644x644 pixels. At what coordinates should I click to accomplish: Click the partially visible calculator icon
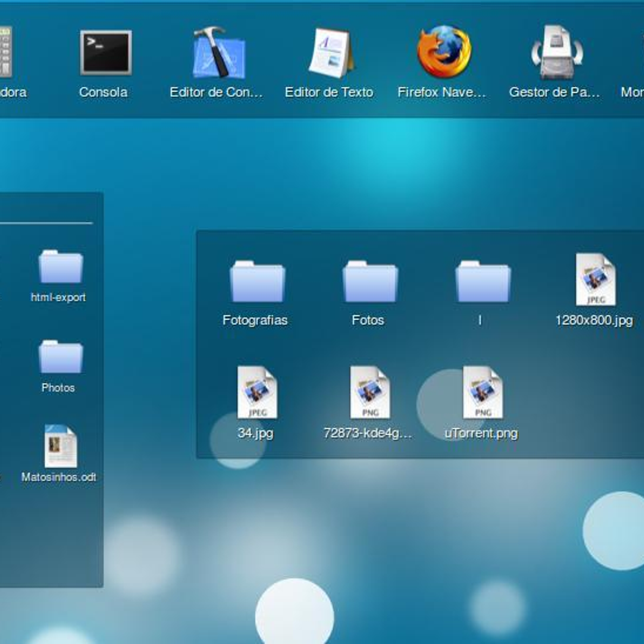[6, 52]
